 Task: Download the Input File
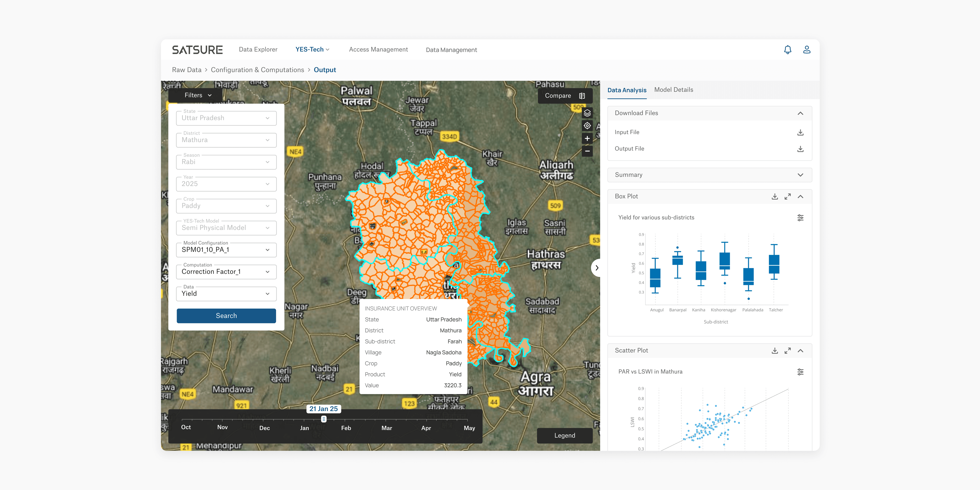tap(800, 132)
